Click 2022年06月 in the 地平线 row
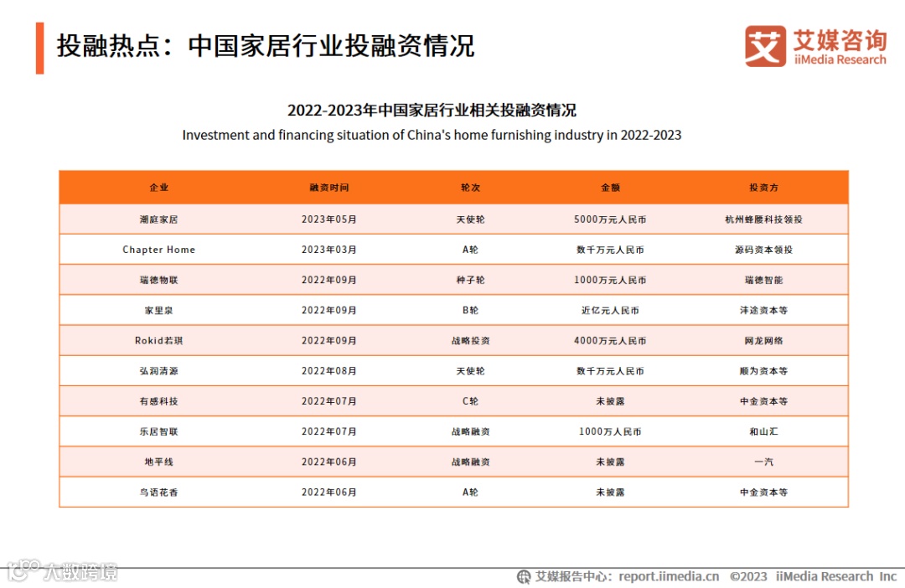 pyautogui.click(x=329, y=462)
